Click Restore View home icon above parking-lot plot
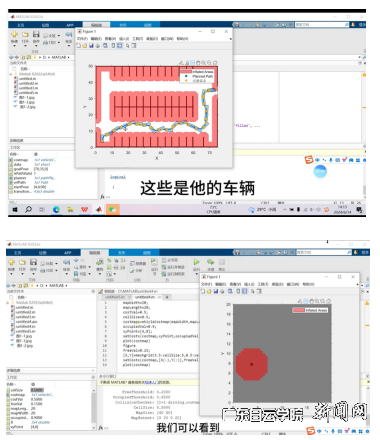Viewport: 380px width, 440px height. (x=215, y=63)
